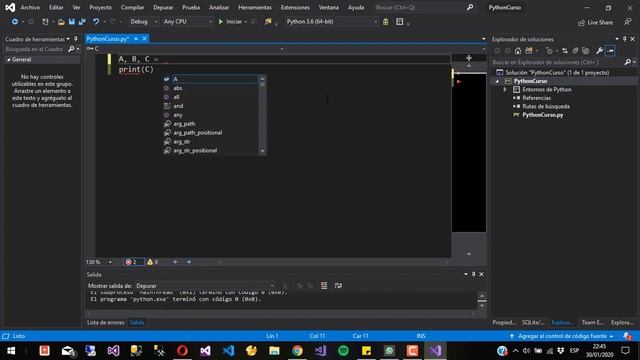This screenshot has width=640, height=360.
Task: Click the New Project icon in toolbar
Action: [45, 22]
